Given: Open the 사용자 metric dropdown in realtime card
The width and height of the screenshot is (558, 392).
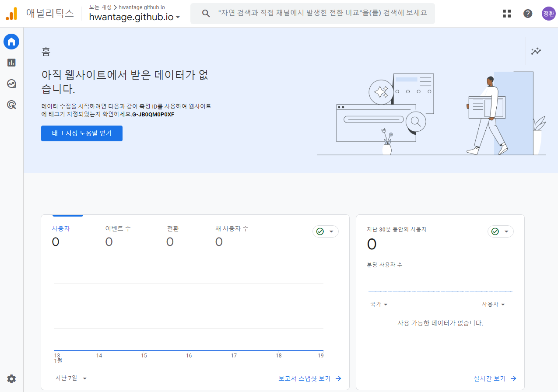Looking at the screenshot, I should click(493, 304).
